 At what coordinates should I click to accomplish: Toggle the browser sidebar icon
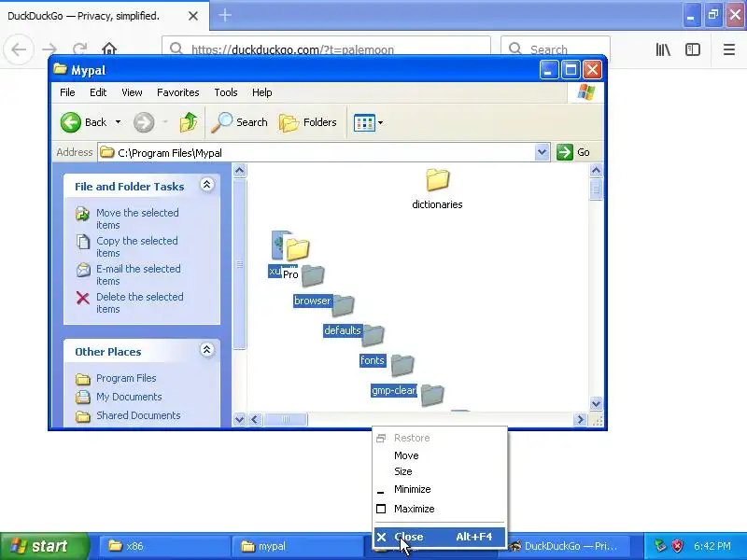[x=693, y=49]
